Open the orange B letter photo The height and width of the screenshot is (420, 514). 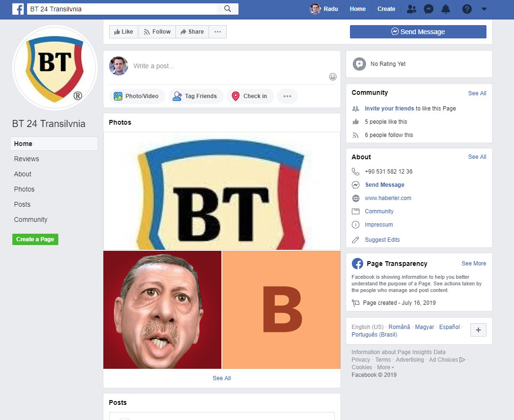click(282, 310)
